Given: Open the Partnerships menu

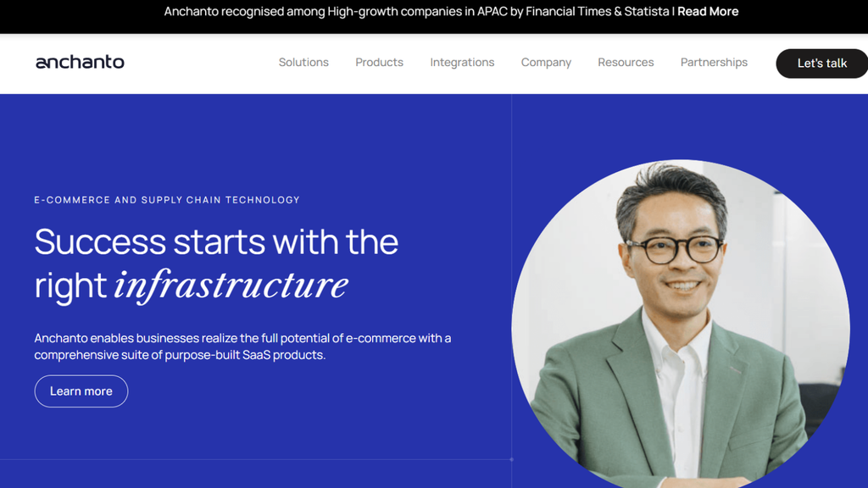Looking at the screenshot, I should pos(714,63).
